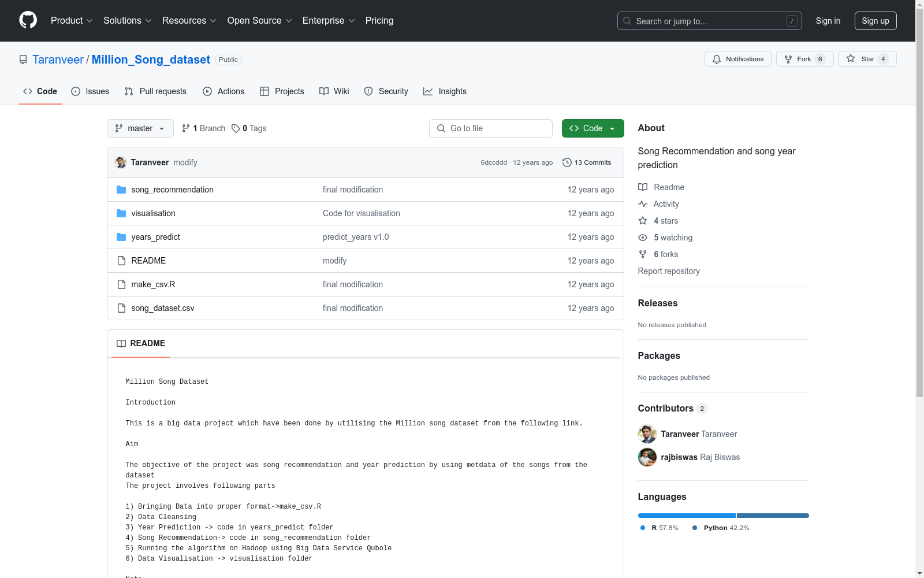This screenshot has height=578, width=924.
Task: Click the Sign up button
Action: tap(875, 21)
